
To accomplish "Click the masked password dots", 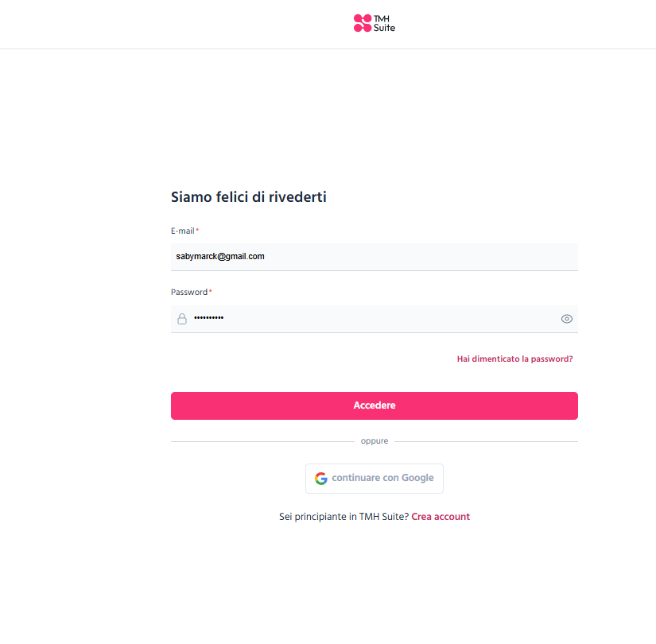I will (209, 317).
